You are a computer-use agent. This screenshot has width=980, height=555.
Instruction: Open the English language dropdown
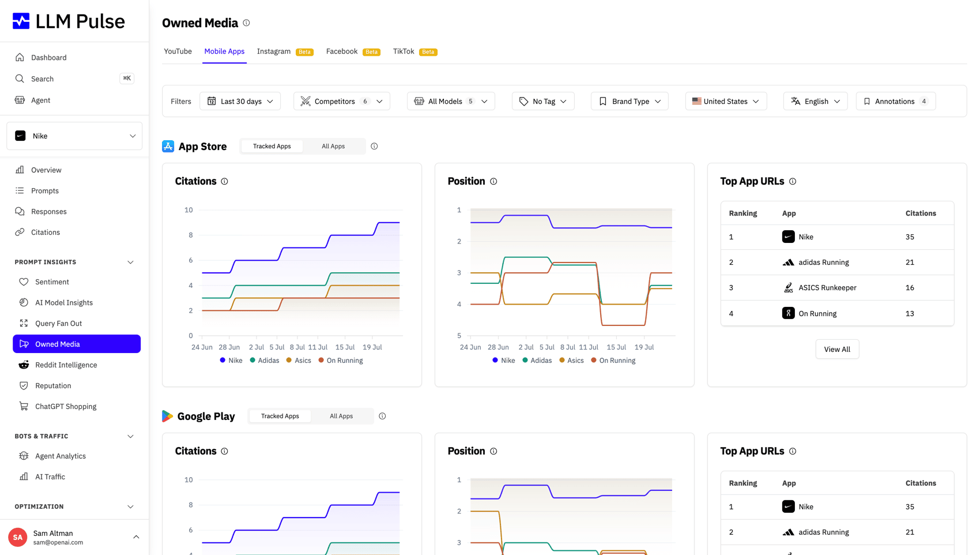(x=815, y=102)
